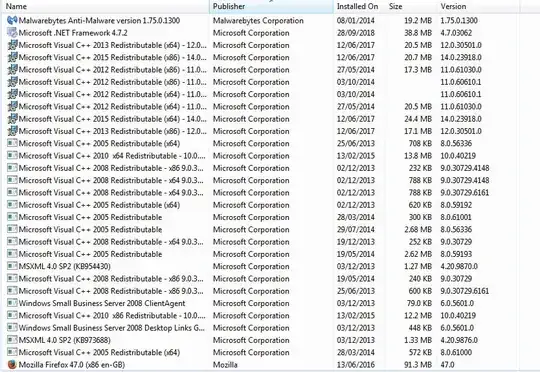Click version 4.7.03062

(456, 33)
